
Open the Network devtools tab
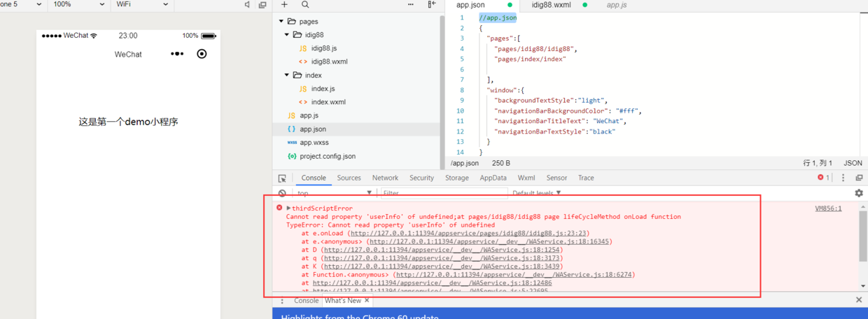click(x=385, y=178)
